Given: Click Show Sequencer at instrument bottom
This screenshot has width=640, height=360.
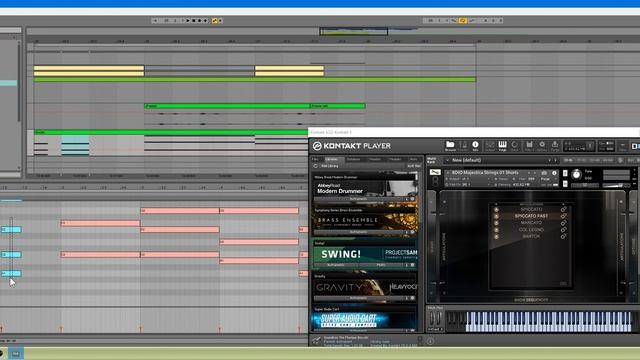Looking at the screenshot, I should pyautogui.click(x=530, y=300).
